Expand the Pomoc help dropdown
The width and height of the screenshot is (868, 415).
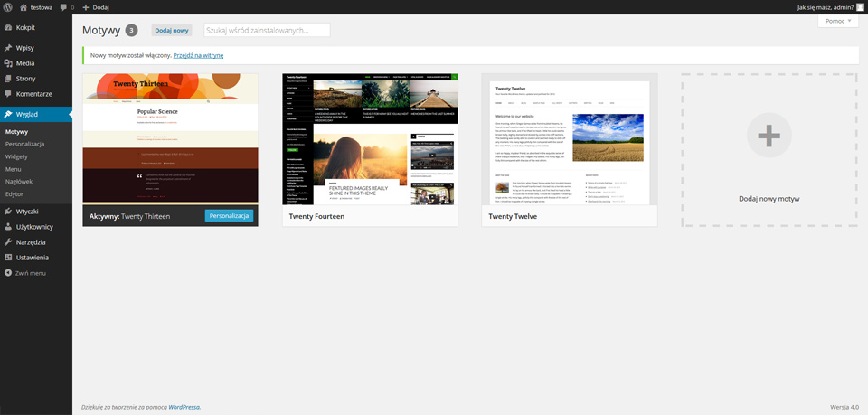[x=837, y=21]
